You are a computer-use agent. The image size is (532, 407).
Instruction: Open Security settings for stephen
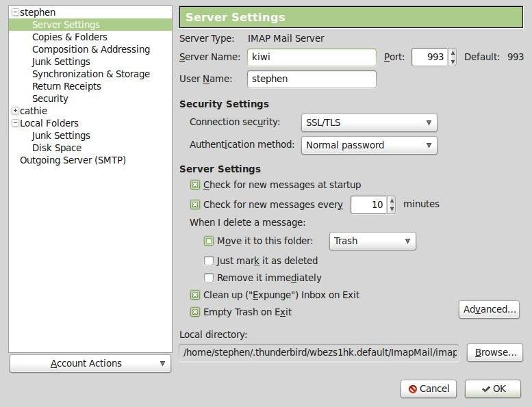tap(50, 99)
